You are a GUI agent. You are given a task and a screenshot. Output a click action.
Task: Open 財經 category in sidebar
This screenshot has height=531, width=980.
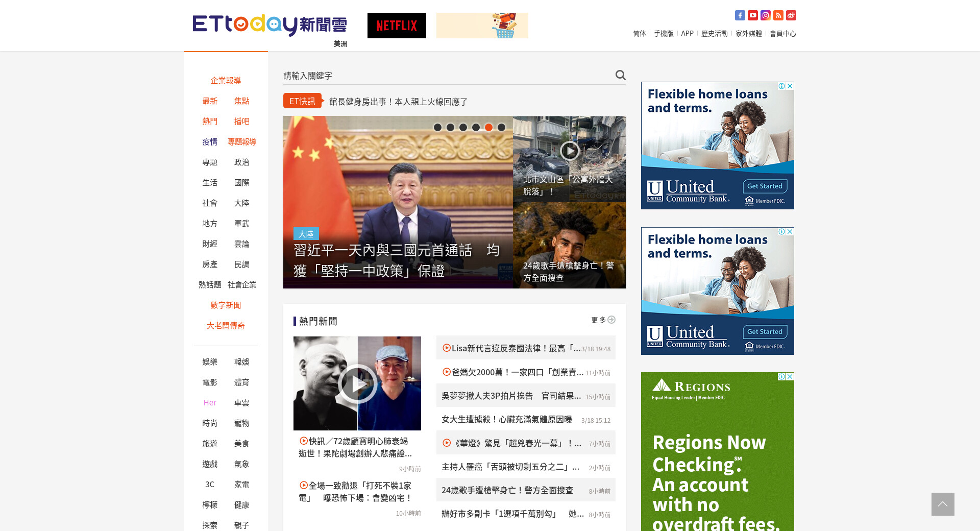210,244
